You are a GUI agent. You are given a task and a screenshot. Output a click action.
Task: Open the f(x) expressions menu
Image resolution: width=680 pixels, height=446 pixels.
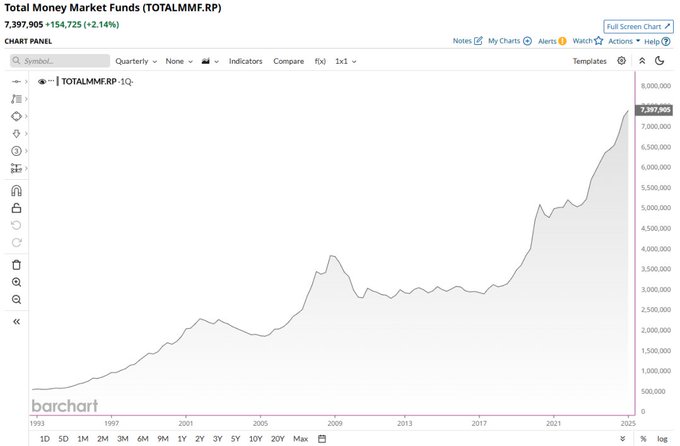tap(320, 61)
